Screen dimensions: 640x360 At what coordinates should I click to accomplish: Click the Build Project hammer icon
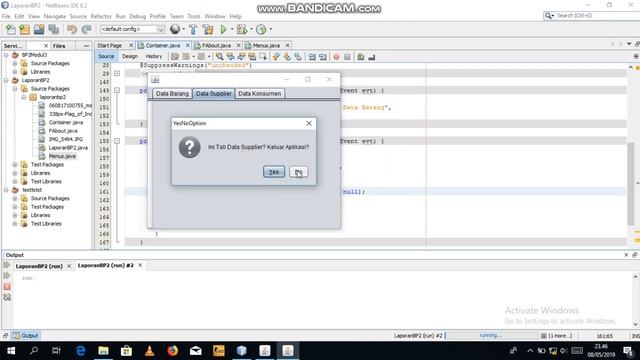coord(193,29)
